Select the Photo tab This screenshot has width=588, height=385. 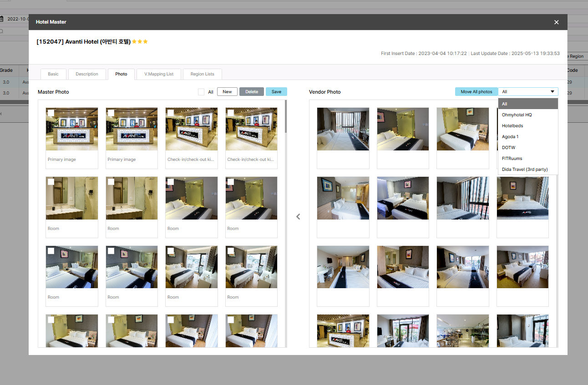tap(121, 74)
